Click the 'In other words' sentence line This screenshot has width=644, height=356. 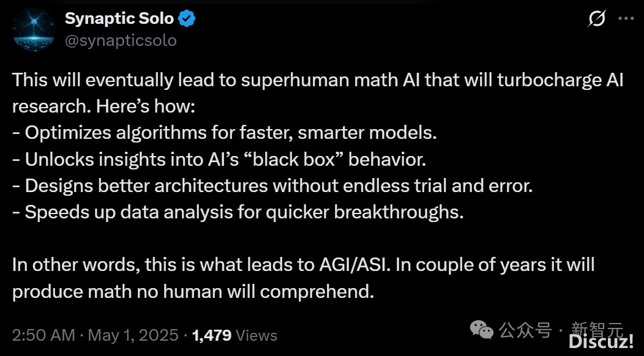(x=303, y=265)
